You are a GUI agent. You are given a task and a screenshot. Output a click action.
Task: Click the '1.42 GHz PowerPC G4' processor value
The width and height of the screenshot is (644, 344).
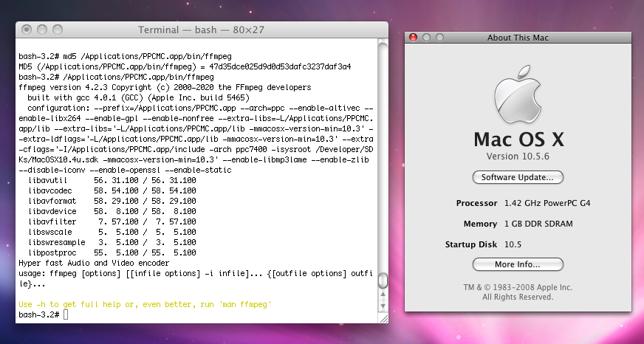pyautogui.click(x=547, y=203)
